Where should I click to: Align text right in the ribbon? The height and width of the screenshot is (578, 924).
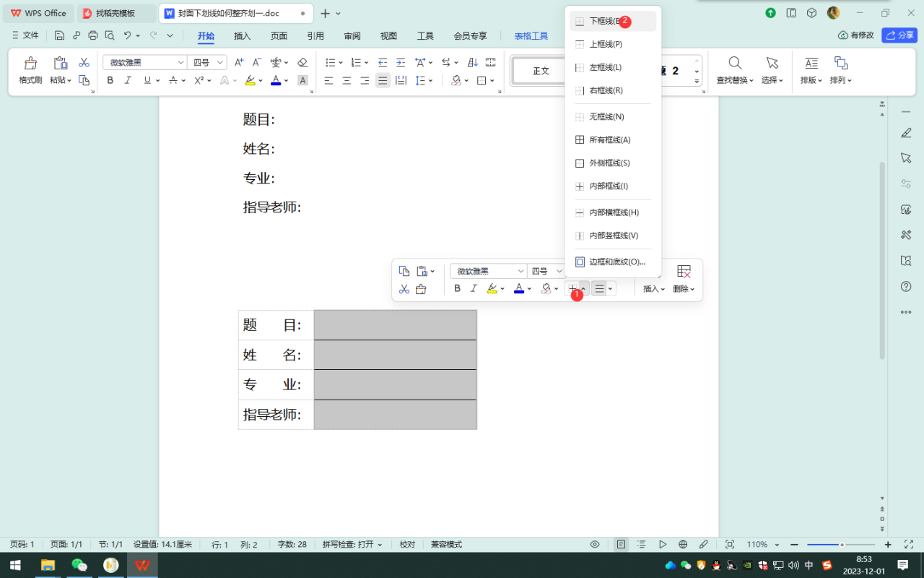click(x=365, y=81)
